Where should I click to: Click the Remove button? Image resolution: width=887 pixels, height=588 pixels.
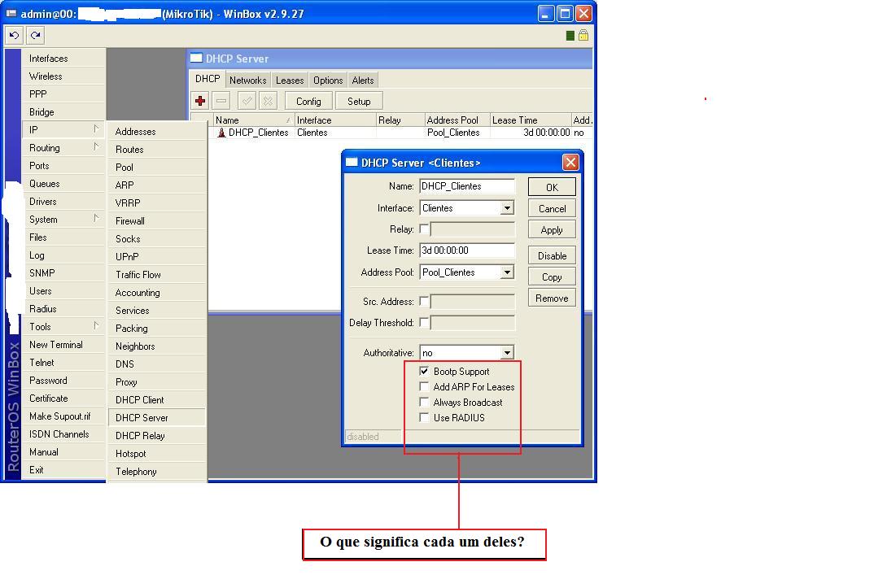552,298
